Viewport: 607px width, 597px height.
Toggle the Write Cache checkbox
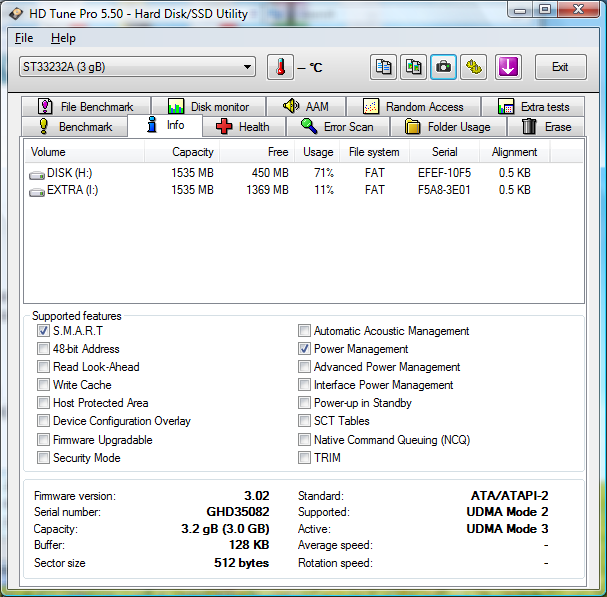click(43, 384)
